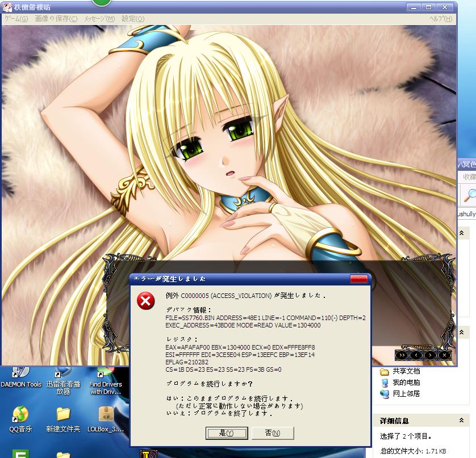Screen dimensions: 476x458
Task: Collapse the topmost Explorer task panel chevron
Action: (x=461, y=233)
